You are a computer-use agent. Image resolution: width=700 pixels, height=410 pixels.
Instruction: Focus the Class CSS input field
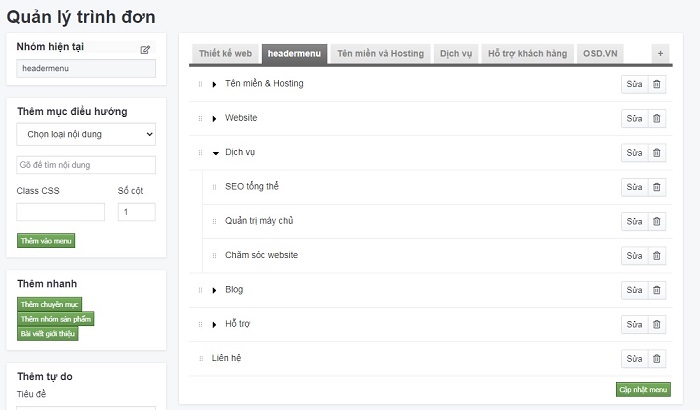tap(60, 212)
